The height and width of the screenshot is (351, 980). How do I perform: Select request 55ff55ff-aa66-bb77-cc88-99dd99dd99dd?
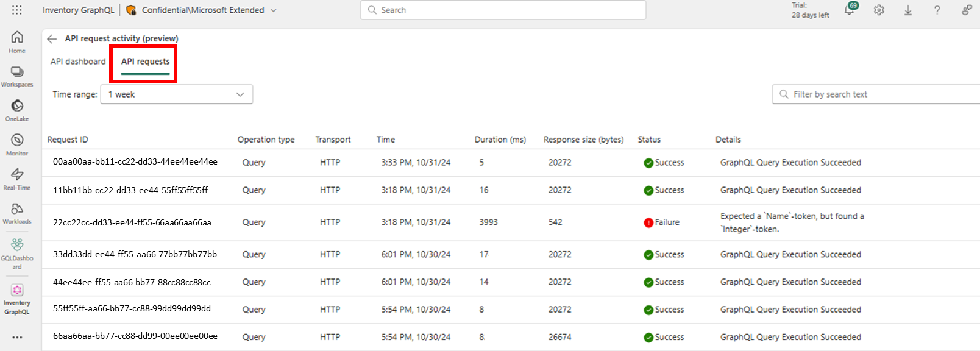(132, 308)
